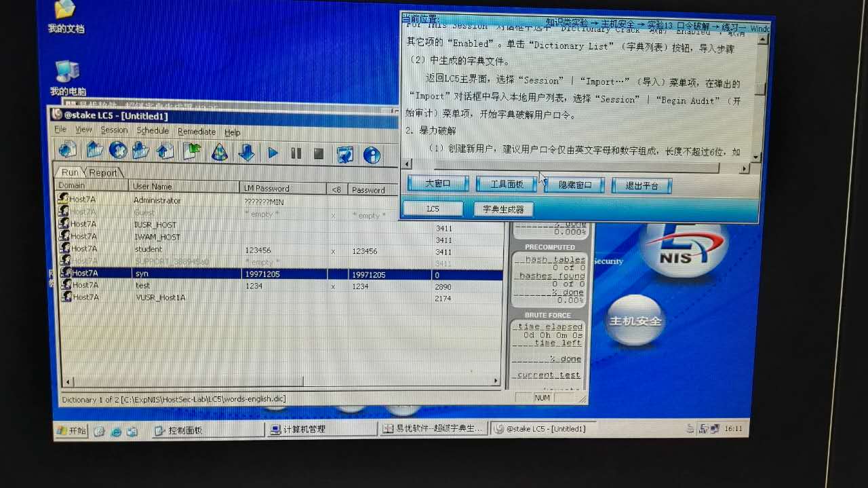
Task: Click the user icon in the student row
Action: [64, 248]
